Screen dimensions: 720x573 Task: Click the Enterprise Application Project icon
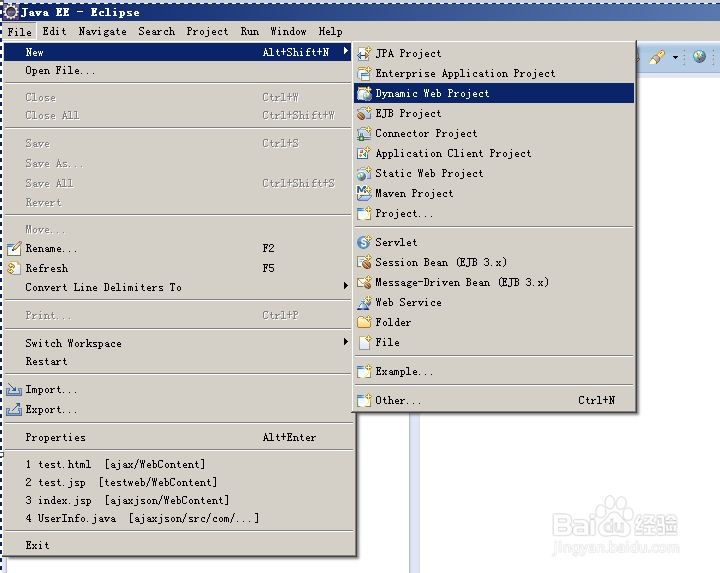pyautogui.click(x=364, y=73)
